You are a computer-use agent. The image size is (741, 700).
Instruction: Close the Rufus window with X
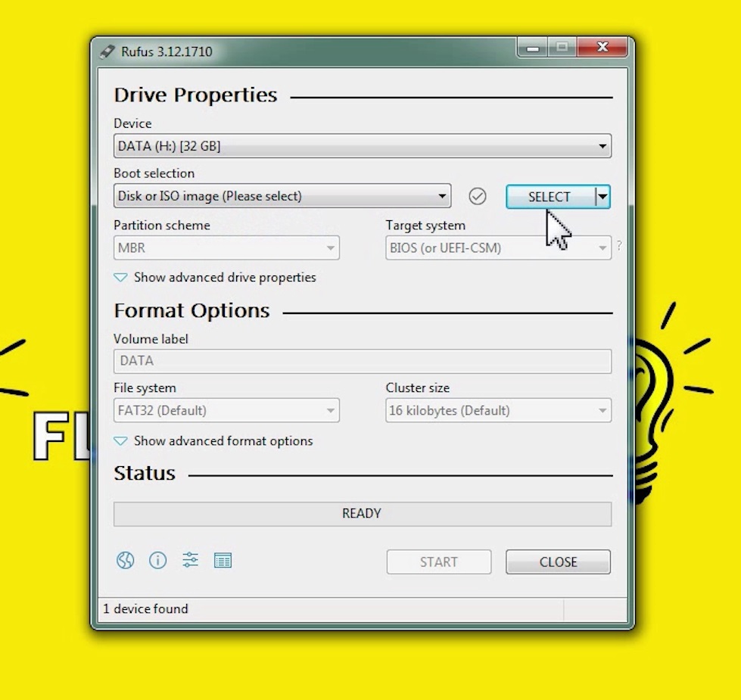coord(602,47)
